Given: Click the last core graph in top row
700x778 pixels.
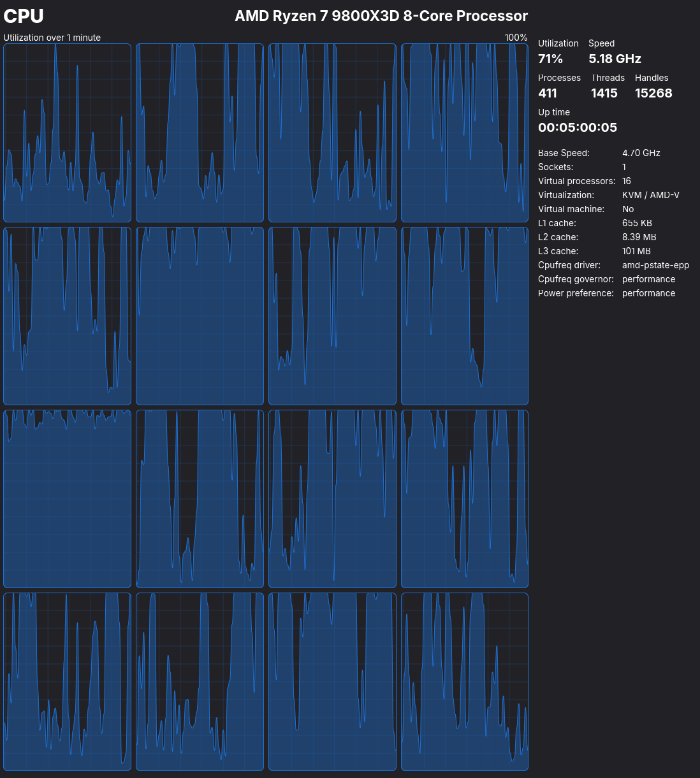Looking at the screenshot, I should [x=465, y=133].
